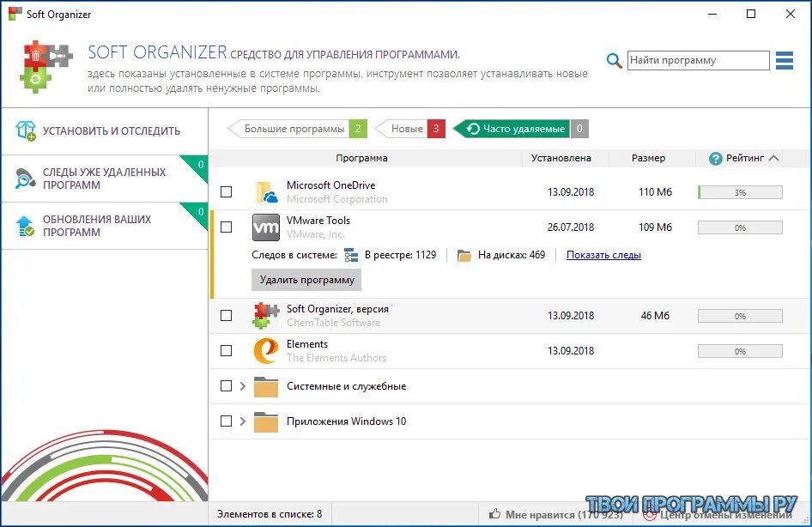Click the ChemTable Software publisher text
The image size is (812, 527).
[x=334, y=323]
